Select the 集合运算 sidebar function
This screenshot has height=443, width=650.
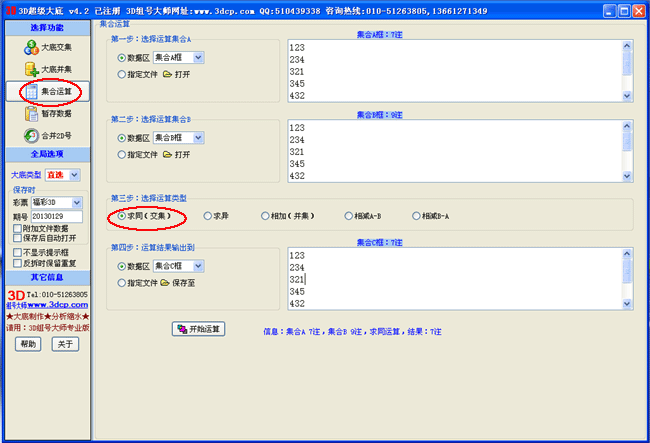[x=49, y=92]
